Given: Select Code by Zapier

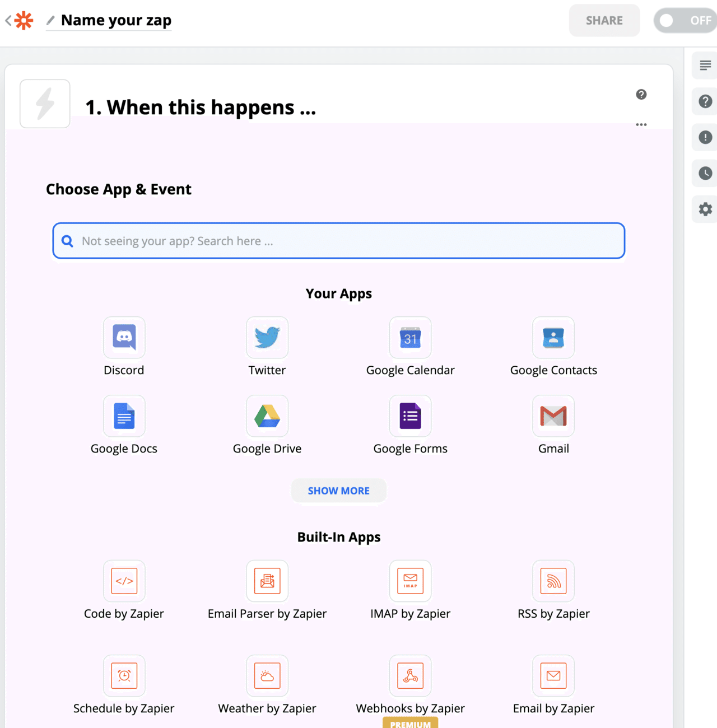Looking at the screenshot, I should tap(124, 591).
